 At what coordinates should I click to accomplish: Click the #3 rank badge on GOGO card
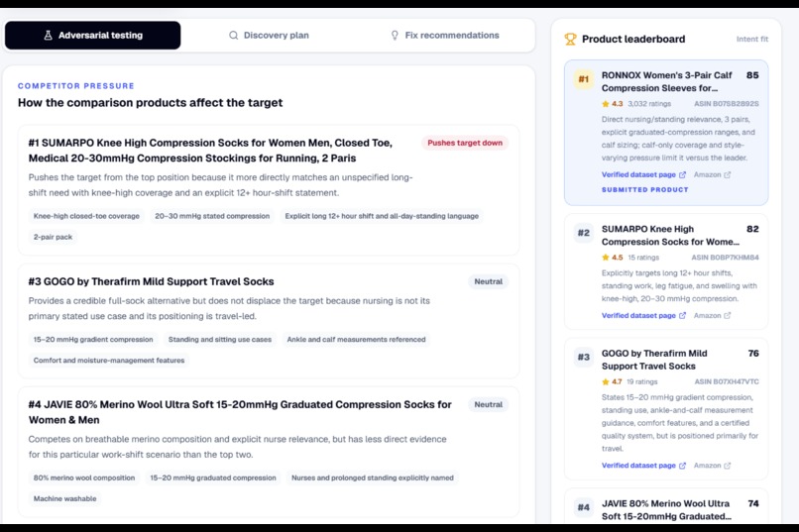tap(584, 358)
